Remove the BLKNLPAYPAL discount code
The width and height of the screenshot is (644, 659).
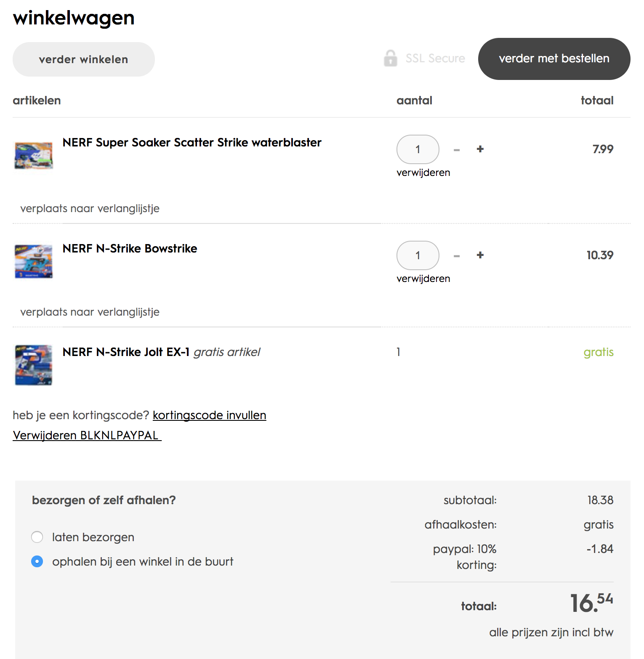pos(87,435)
